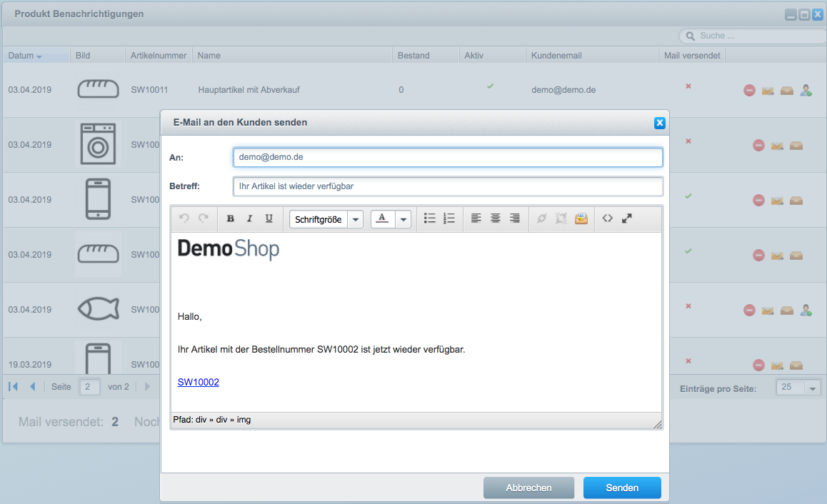The width and height of the screenshot is (827, 504).
Task: Open the Einträge pro Seite dropdown
Action: (812, 388)
